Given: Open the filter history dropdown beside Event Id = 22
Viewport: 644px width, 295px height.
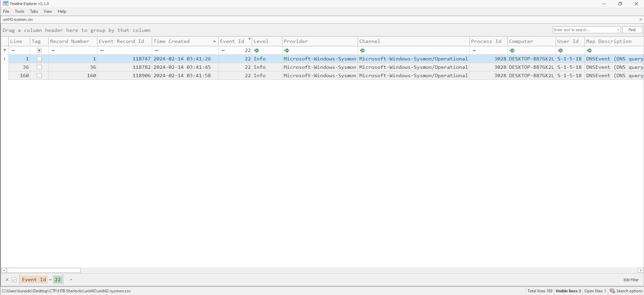Looking at the screenshot, I should [71, 280].
